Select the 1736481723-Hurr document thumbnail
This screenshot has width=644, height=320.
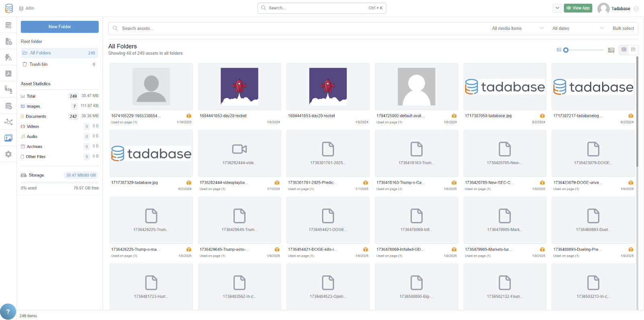(x=151, y=287)
